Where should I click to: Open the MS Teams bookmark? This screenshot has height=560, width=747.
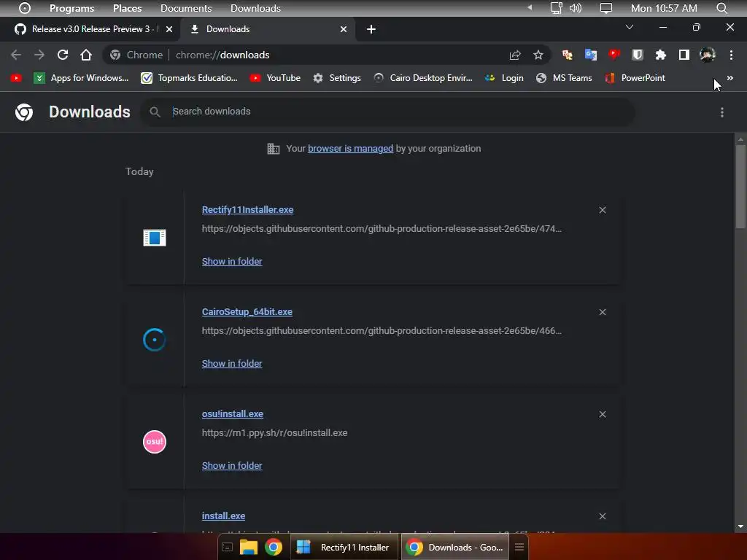(x=564, y=77)
